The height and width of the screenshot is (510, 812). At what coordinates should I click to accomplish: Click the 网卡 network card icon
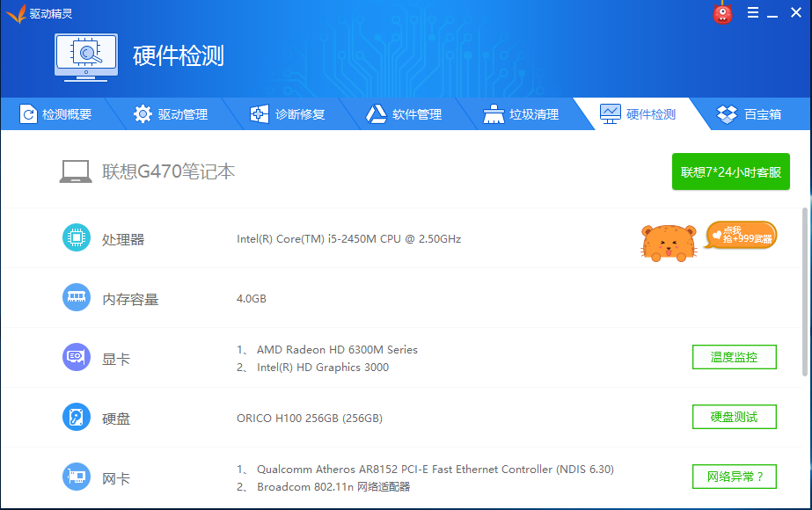[x=77, y=477]
